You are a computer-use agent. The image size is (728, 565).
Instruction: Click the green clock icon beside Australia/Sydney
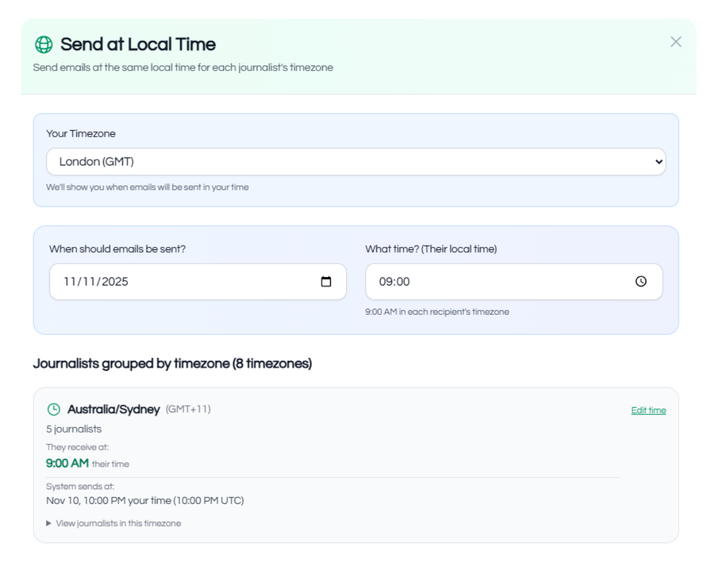coord(54,409)
